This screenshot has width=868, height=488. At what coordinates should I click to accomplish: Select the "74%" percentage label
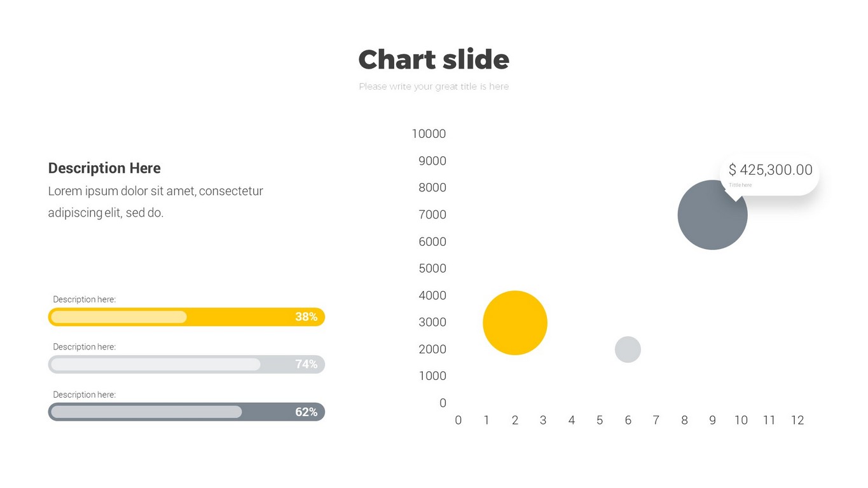point(306,364)
